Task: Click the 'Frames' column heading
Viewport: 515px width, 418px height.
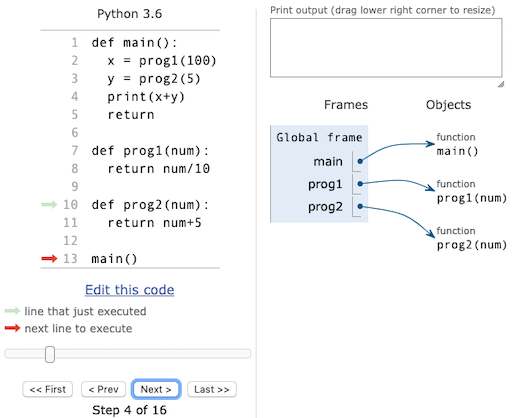Action: [x=346, y=105]
